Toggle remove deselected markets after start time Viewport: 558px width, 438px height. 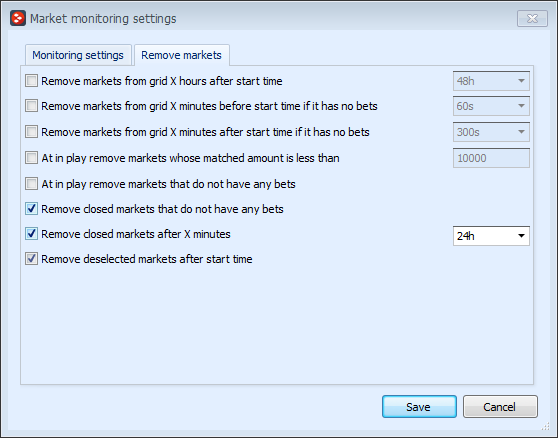tap(31, 259)
